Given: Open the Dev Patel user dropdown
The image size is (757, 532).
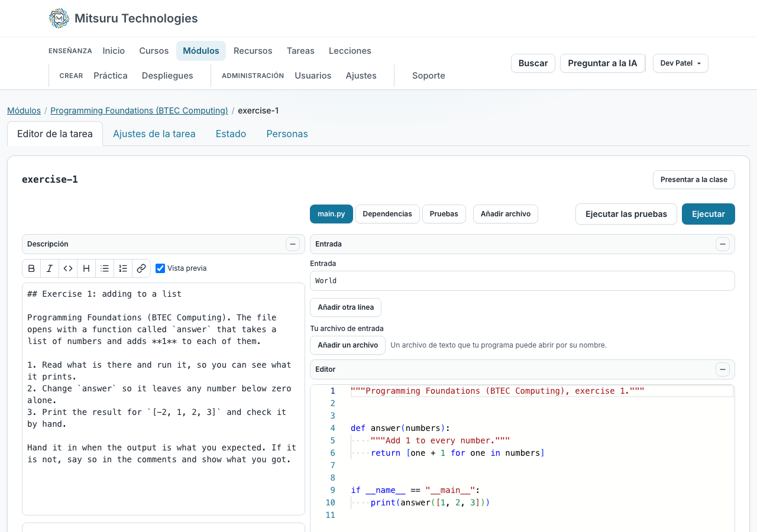Looking at the screenshot, I should (x=681, y=63).
